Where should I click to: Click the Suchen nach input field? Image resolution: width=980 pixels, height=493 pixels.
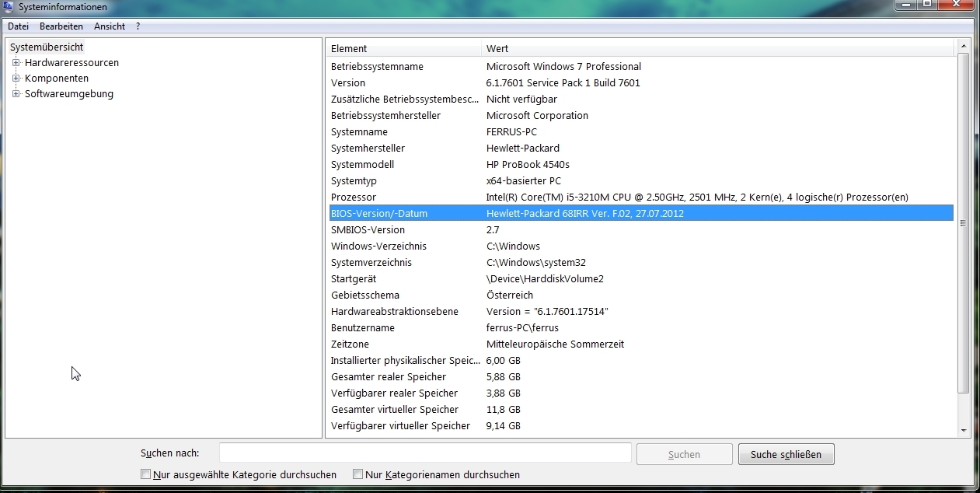tap(425, 453)
